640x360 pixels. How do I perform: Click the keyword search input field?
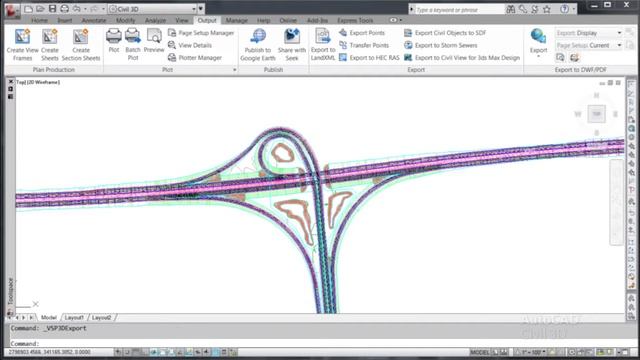[460, 9]
